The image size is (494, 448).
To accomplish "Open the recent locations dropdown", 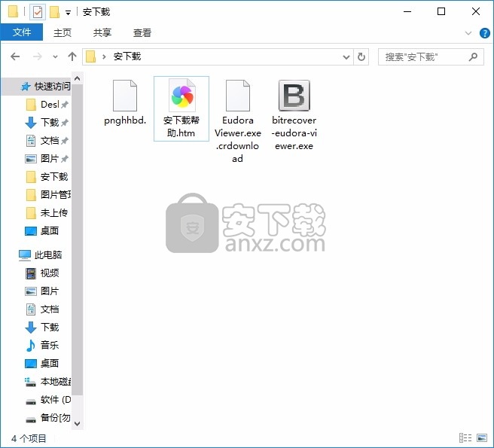I will [55, 57].
